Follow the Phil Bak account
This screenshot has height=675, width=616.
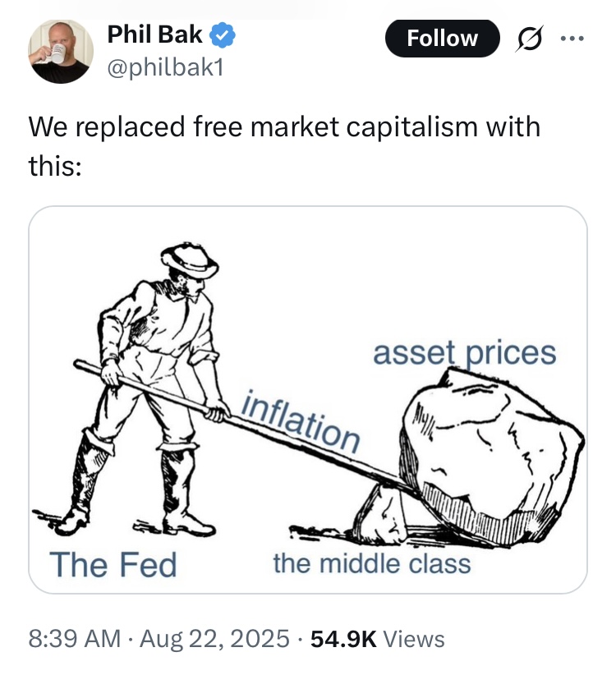(x=442, y=39)
